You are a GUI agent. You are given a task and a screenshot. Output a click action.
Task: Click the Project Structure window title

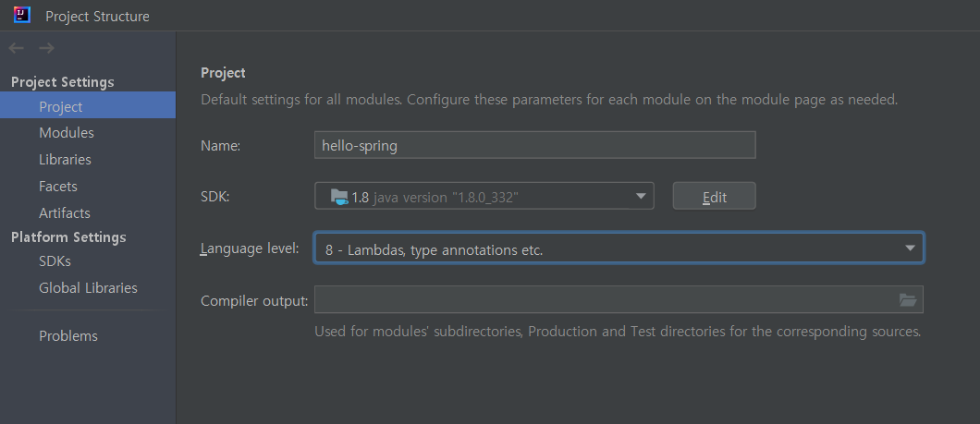click(97, 17)
